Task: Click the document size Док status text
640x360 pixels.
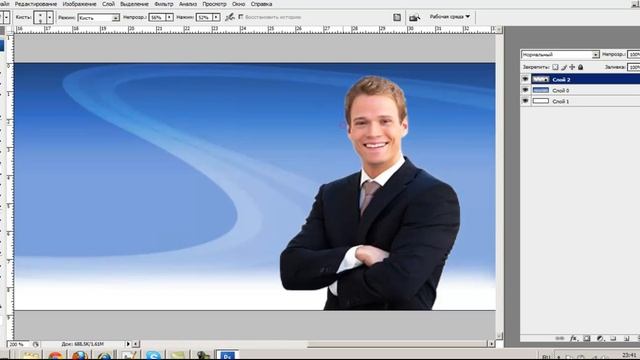Action: (x=83, y=344)
